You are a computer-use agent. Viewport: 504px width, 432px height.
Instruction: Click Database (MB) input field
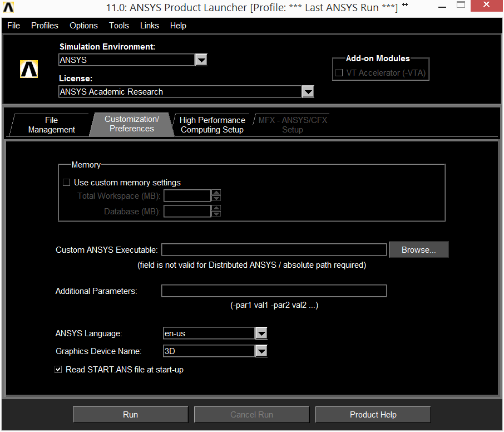click(187, 212)
